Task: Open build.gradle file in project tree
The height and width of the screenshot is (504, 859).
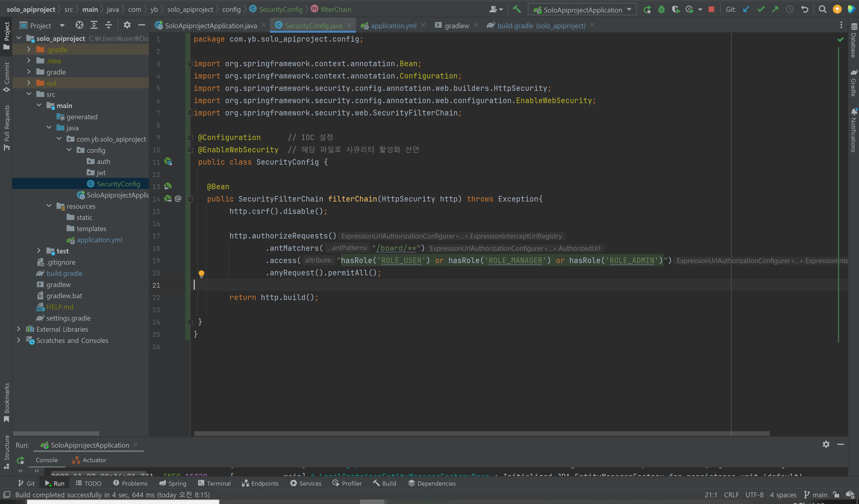Action: pos(64,273)
